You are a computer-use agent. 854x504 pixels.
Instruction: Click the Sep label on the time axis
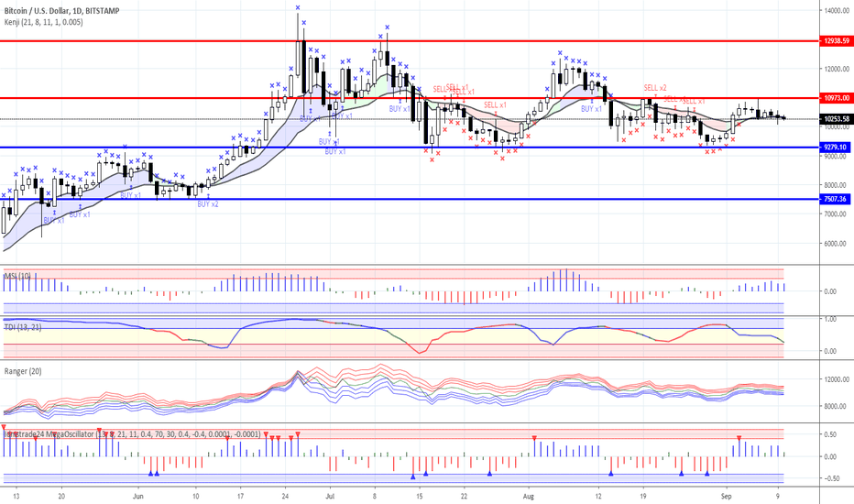click(x=726, y=497)
